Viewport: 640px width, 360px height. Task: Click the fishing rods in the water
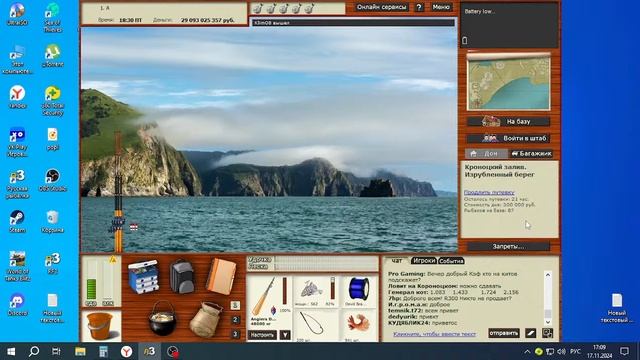118,192
